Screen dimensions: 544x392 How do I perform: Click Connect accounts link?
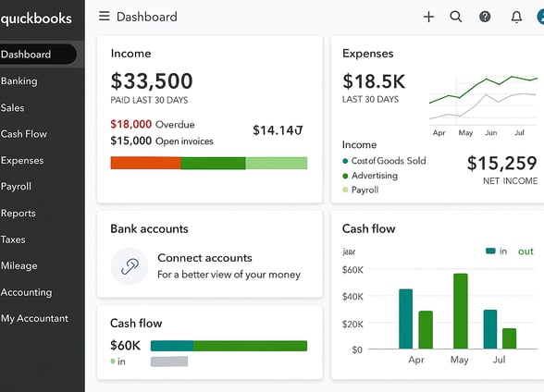coord(204,258)
